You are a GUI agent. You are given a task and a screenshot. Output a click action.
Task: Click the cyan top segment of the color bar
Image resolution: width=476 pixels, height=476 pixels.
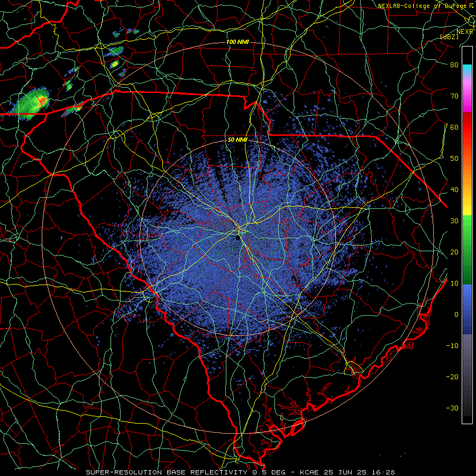[467, 69]
